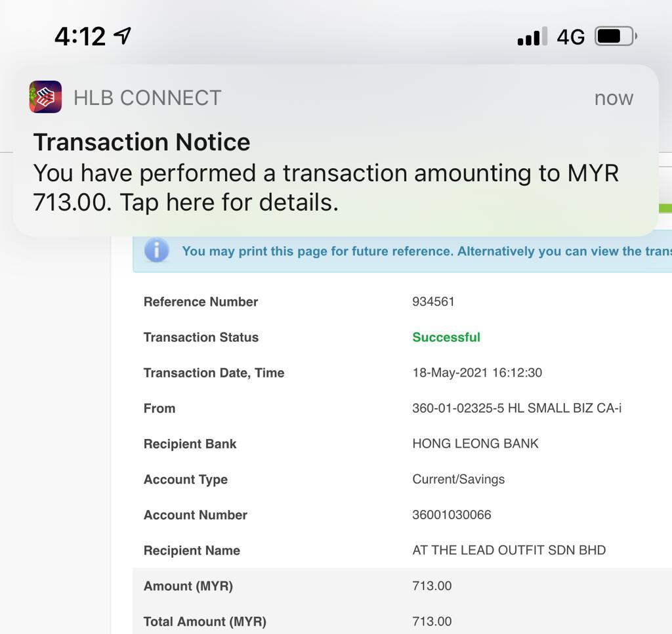
Task: Click the 'now' notification timestamp
Action: tap(614, 98)
